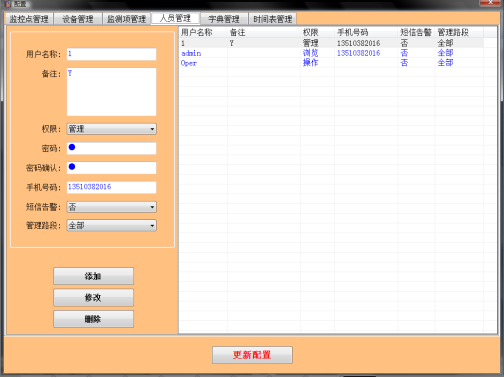Select the Oper user row

(x=331, y=63)
